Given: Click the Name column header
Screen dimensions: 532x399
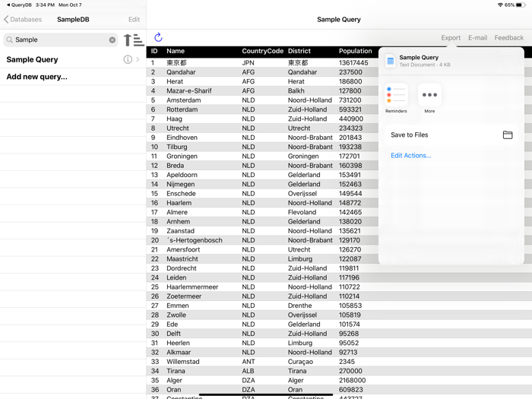Looking at the screenshot, I should [176, 51].
